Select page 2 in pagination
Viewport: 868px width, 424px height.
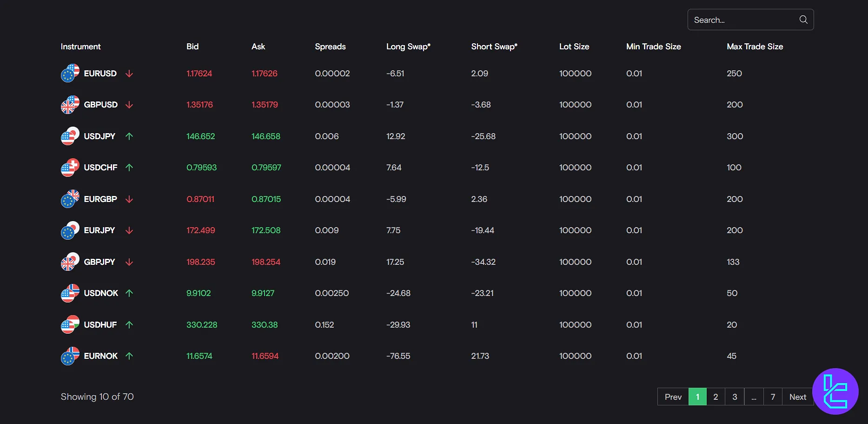[x=716, y=397]
